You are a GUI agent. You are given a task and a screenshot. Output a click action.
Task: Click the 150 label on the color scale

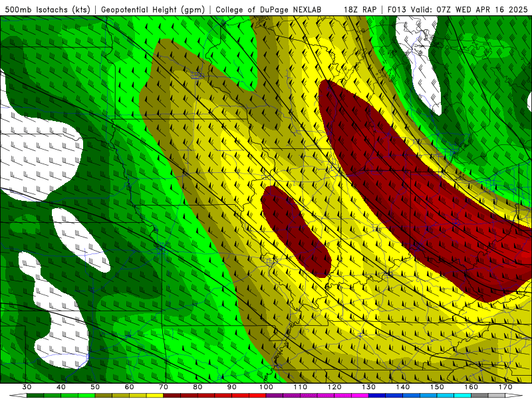(x=437, y=387)
